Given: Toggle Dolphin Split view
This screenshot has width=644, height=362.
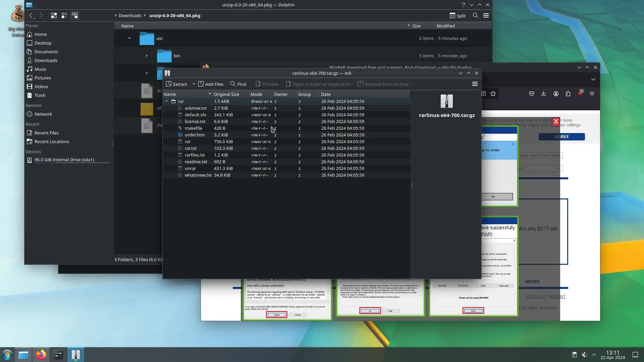Looking at the screenshot, I should coord(458,15).
